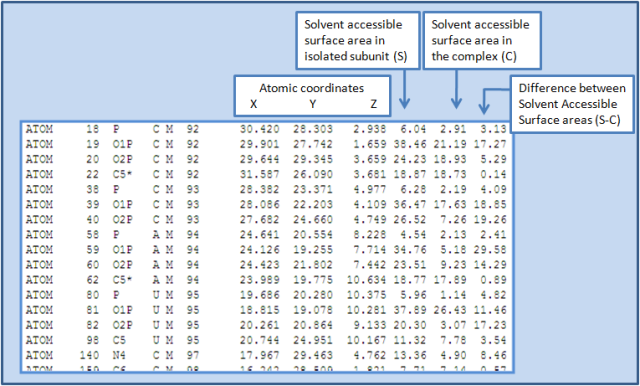The image size is (640, 386).
Task: Select atom name O2P in atom 20 row
Action: point(122,160)
